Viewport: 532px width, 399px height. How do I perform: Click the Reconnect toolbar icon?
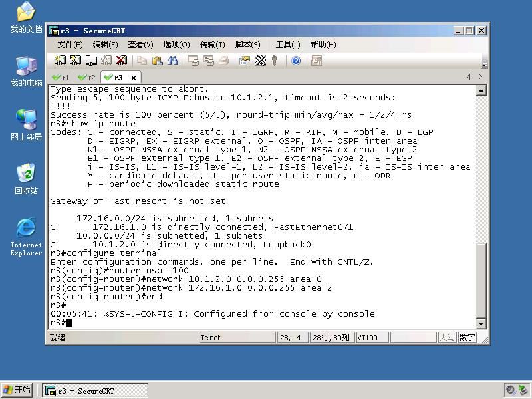coord(106,61)
